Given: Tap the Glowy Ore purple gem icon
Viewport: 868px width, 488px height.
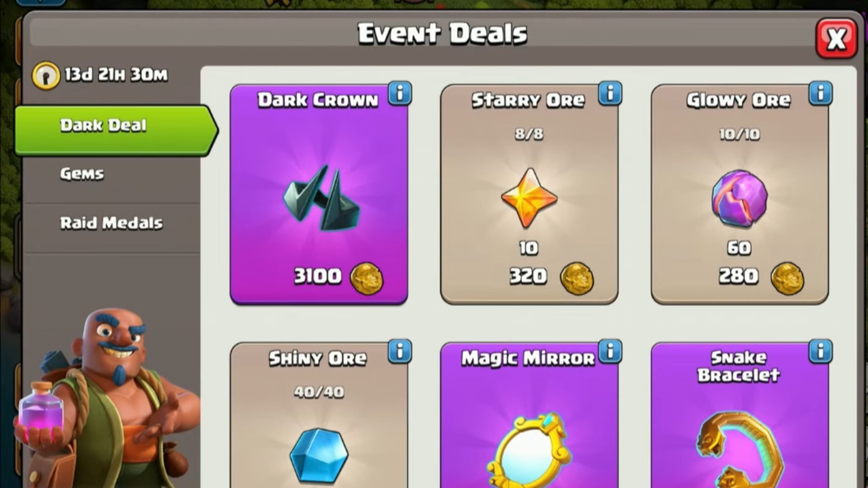Looking at the screenshot, I should point(740,198).
